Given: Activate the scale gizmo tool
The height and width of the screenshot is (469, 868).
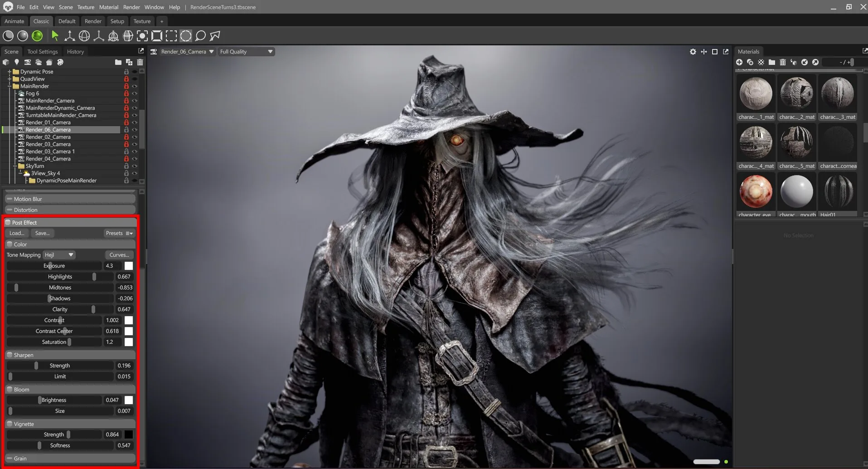Looking at the screenshot, I should pyautogui.click(x=98, y=36).
